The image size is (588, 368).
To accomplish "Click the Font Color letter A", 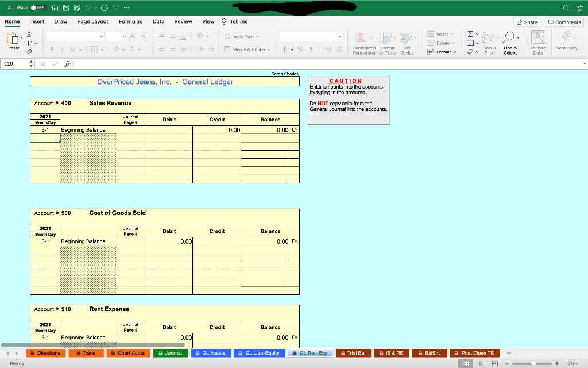I will 132,49.
